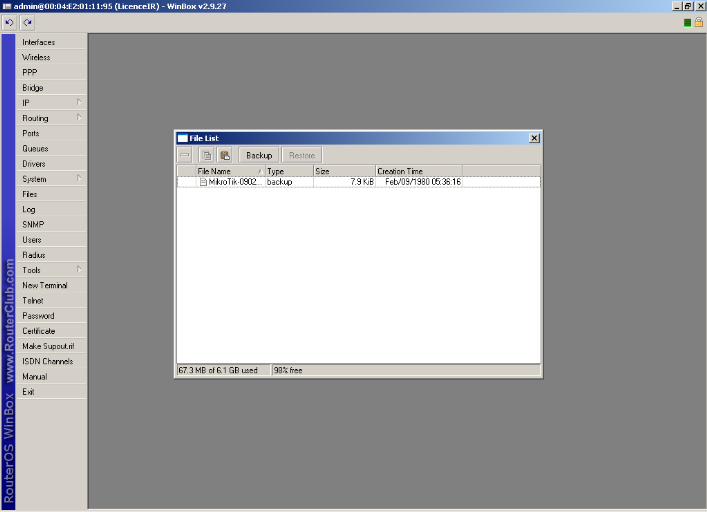Click the '98% free' status entry
Viewport: 707px width, 512px height.
(x=288, y=370)
